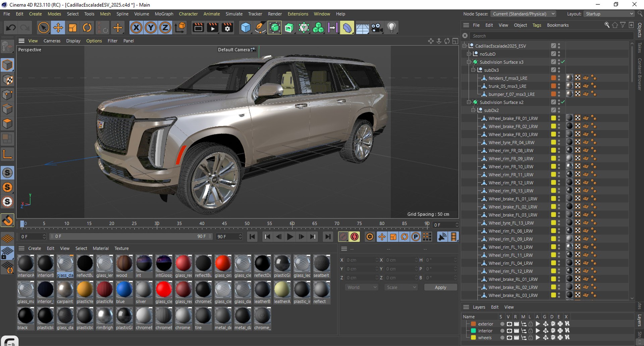Viewport: 644px width, 346px height.
Task: Add a Cloner MoGraph object icon
Action: click(x=318, y=28)
